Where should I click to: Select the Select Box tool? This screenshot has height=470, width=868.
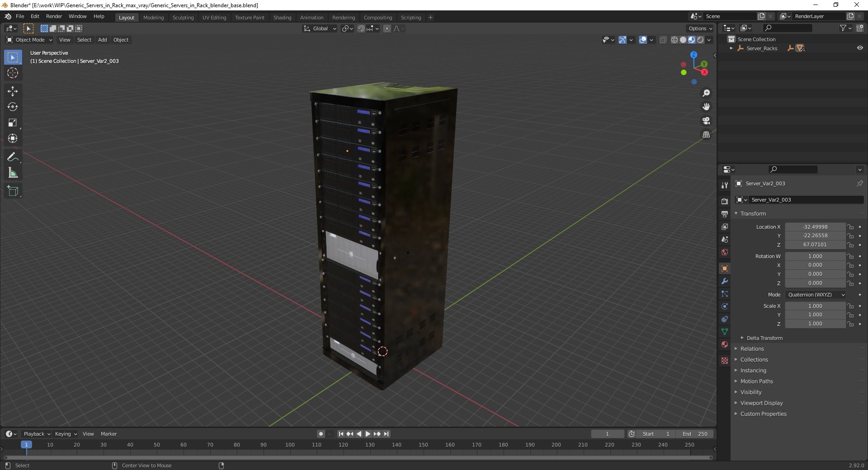(13, 57)
